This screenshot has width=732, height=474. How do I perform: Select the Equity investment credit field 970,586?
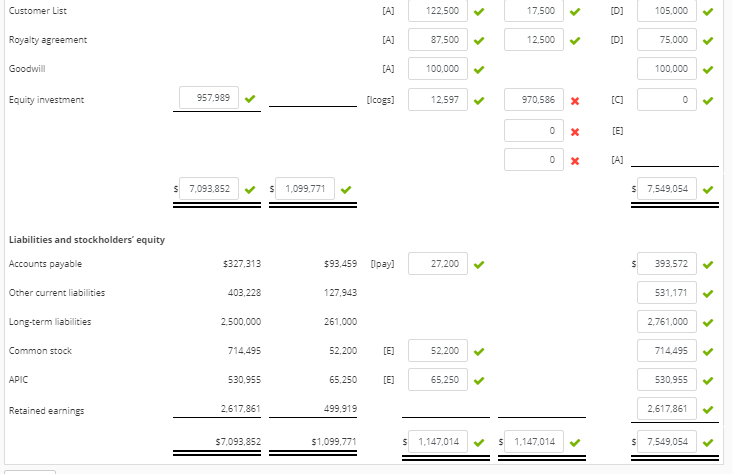(534, 99)
